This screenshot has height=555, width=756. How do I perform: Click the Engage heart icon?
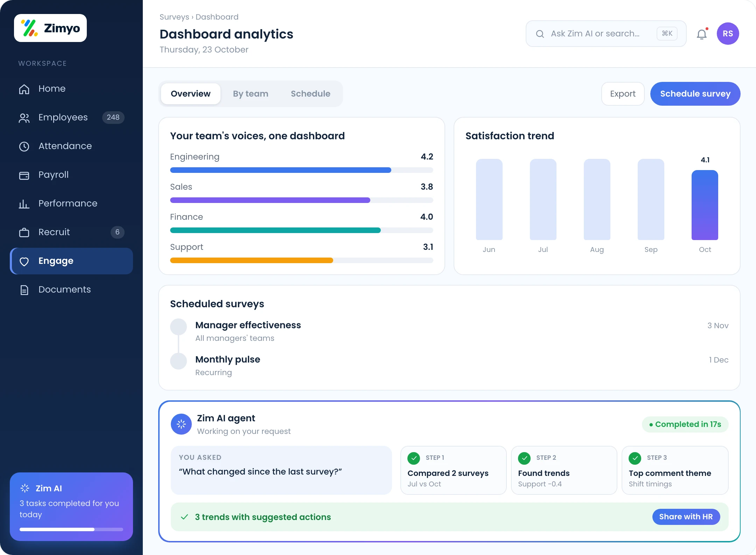click(x=24, y=261)
